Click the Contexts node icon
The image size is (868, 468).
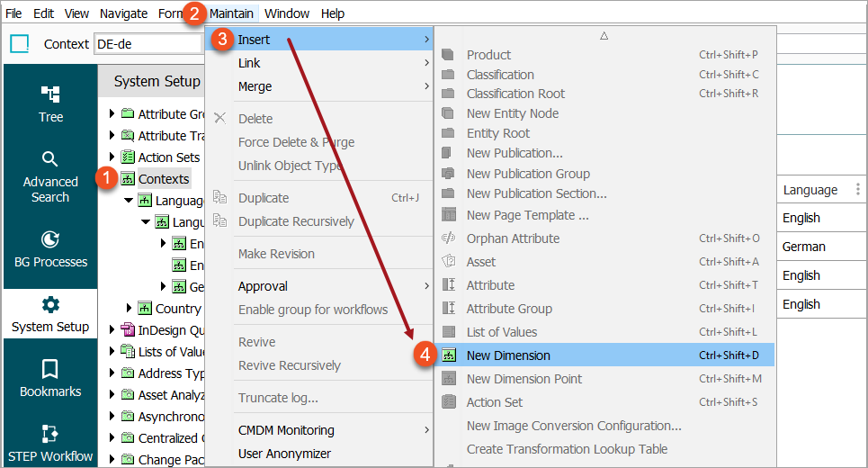click(x=128, y=179)
